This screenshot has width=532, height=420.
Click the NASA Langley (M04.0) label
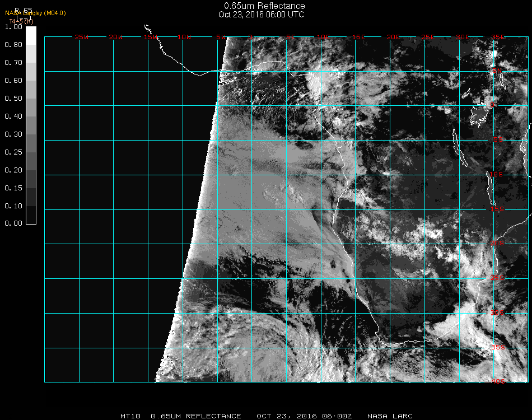36,13
